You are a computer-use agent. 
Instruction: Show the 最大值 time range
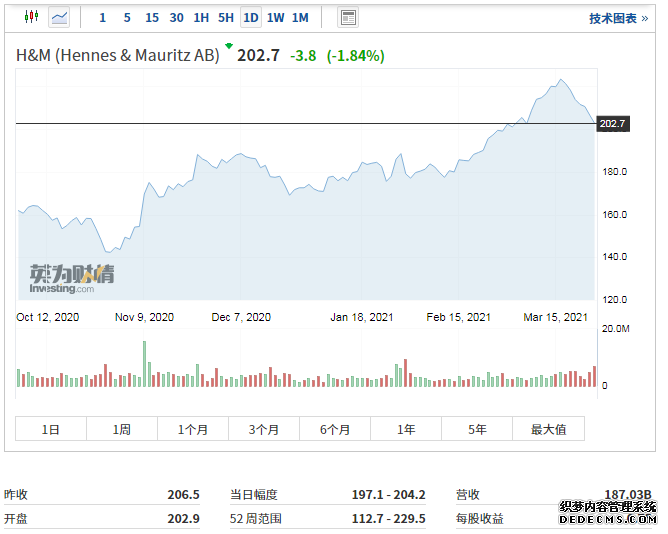[x=549, y=429]
